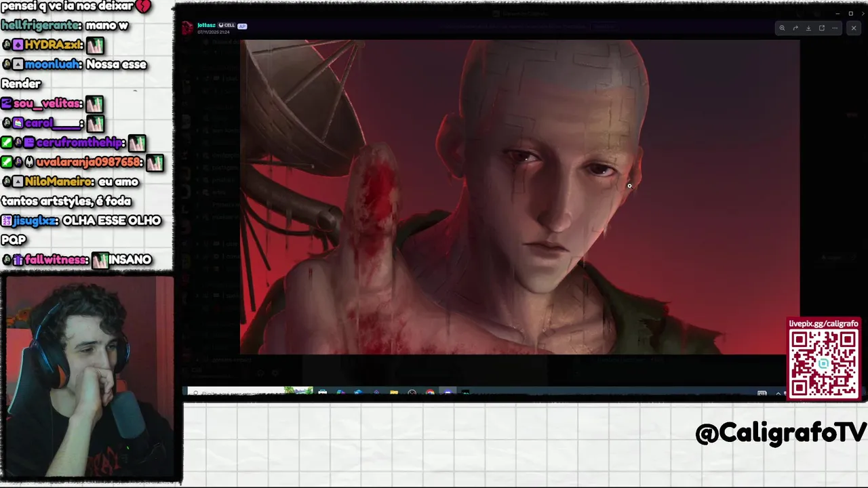Image resolution: width=868 pixels, height=488 pixels.
Task: Click chat username NiloManeiro
Action: pyautogui.click(x=58, y=182)
